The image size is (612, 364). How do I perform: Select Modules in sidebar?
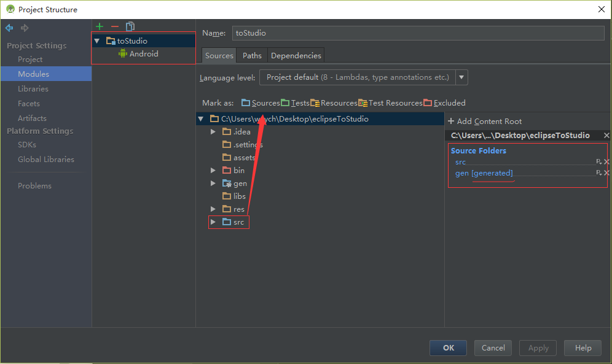[x=46, y=74]
